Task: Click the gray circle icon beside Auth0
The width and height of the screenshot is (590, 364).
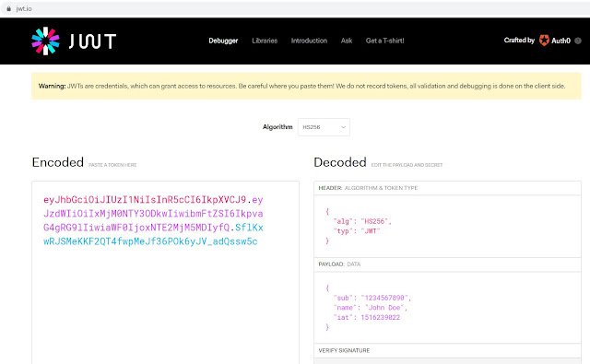Action: click(578, 41)
